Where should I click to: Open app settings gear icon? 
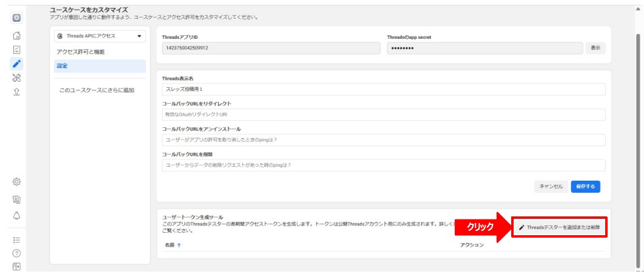(x=17, y=181)
